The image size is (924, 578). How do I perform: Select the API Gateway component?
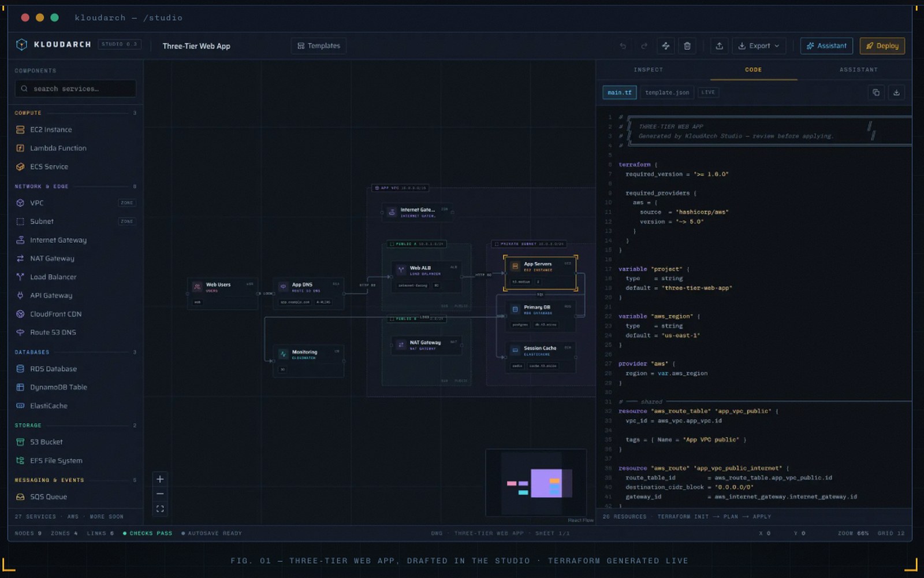coord(76,295)
